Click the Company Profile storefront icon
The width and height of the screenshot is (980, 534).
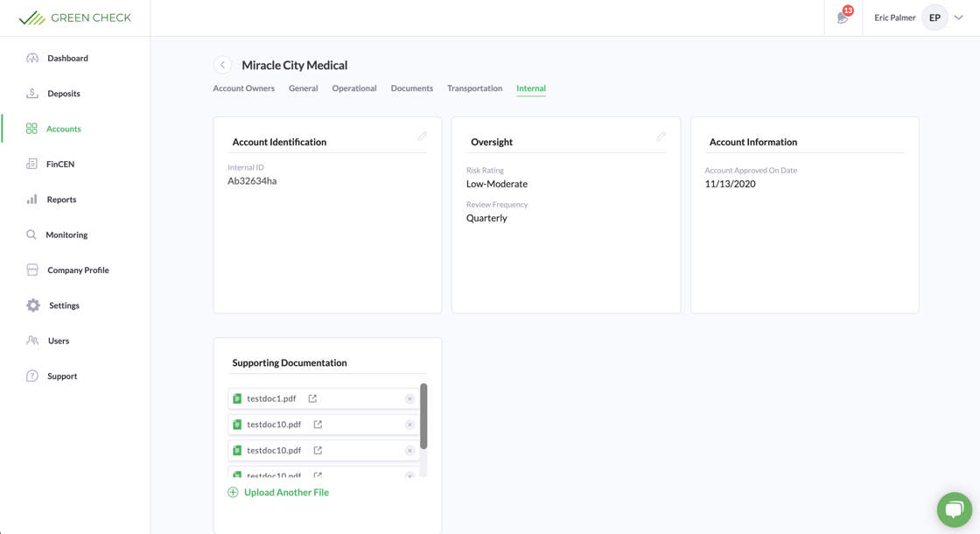[32, 271]
